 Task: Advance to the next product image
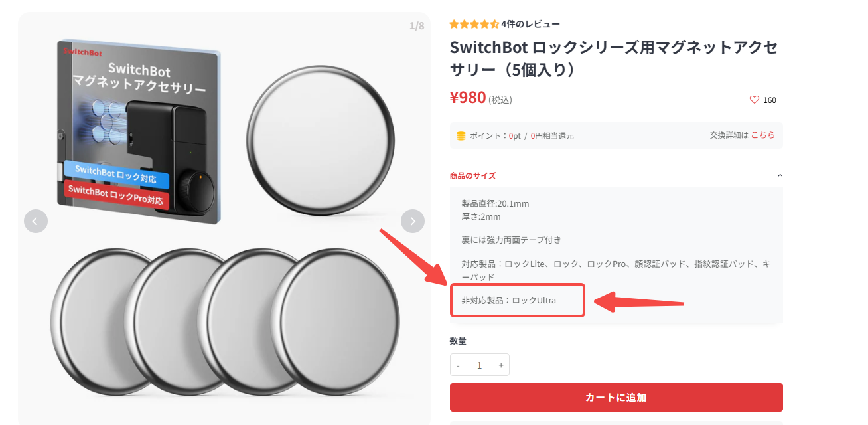coord(413,221)
